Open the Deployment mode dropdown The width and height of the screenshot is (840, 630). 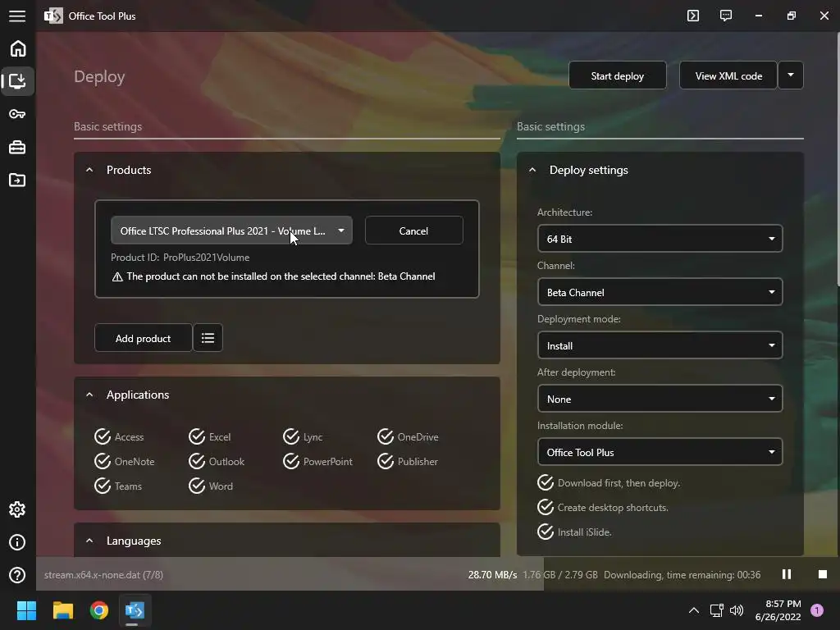(x=660, y=345)
